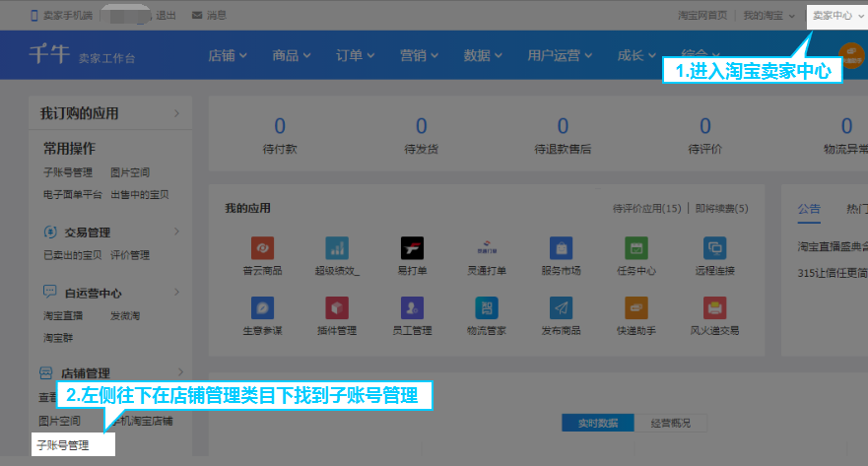Open the 物流管家 icon
868x466 pixels.
[x=487, y=307]
